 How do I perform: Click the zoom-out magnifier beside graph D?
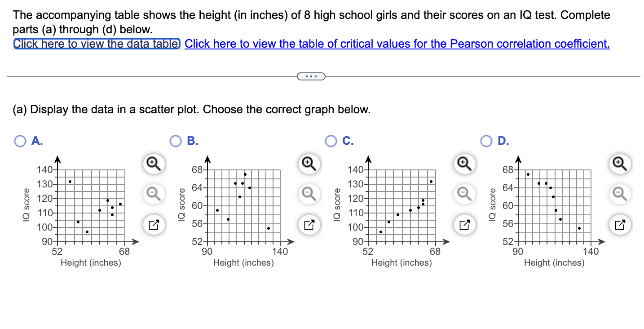[x=619, y=195]
